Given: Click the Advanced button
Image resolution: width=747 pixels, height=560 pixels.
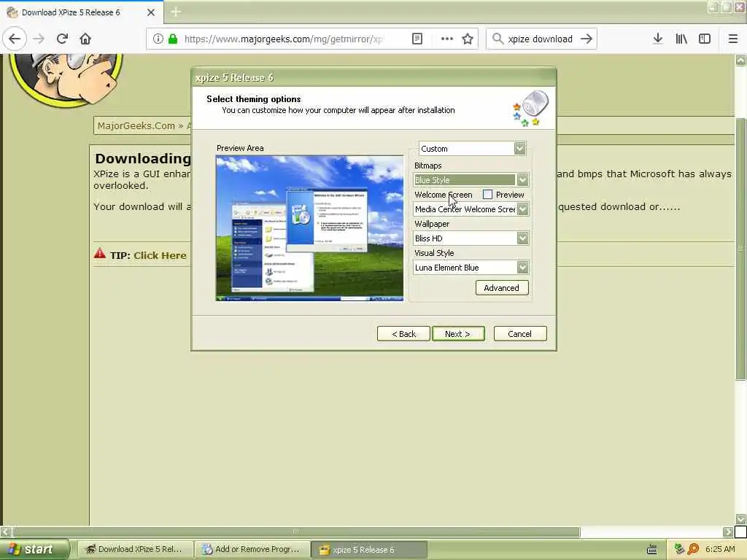Looking at the screenshot, I should pos(502,287).
